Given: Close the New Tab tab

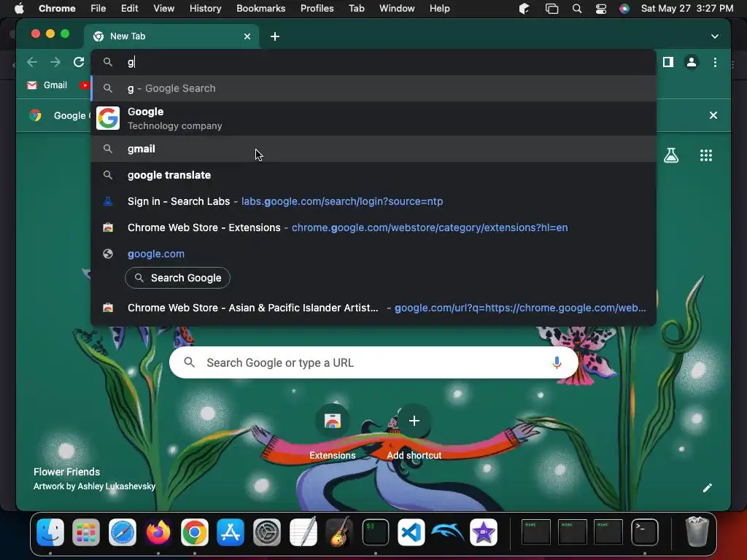Looking at the screenshot, I should coord(247,36).
